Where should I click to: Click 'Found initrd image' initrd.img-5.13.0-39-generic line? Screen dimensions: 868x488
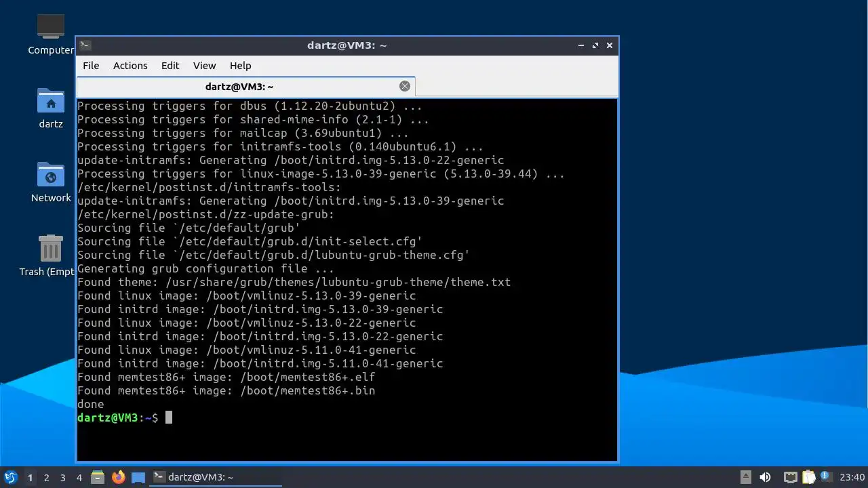pos(260,309)
